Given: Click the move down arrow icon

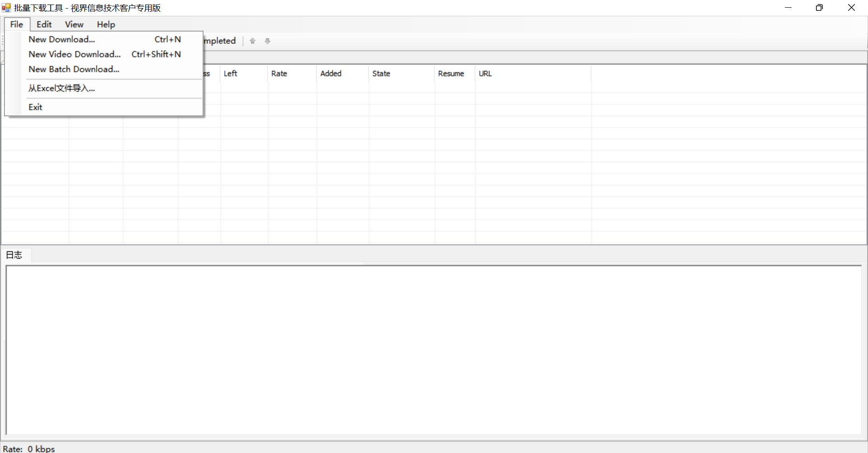Looking at the screenshot, I should 268,41.
